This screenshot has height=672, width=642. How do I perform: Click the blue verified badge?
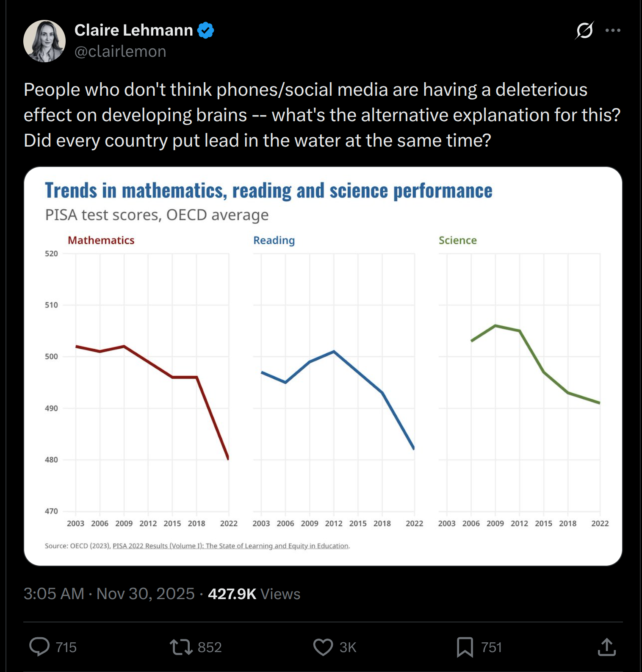(206, 31)
